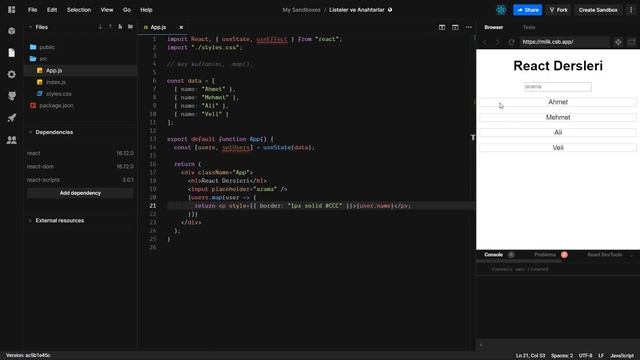Click the console command input line

click(x=558, y=345)
